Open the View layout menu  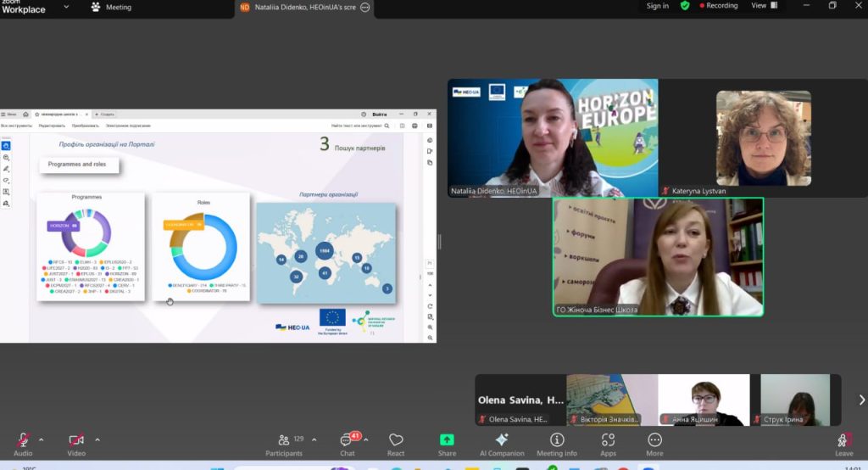click(x=764, y=6)
